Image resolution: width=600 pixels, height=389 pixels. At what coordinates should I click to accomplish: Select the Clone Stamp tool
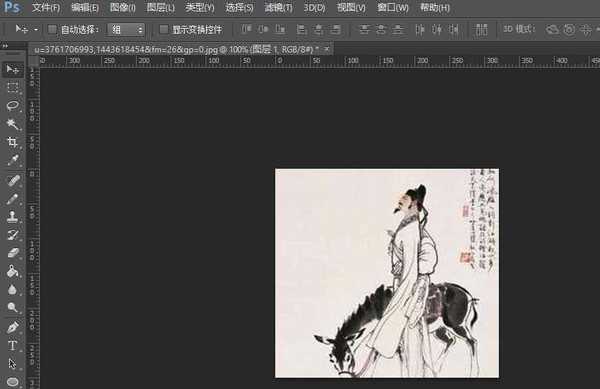coord(13,217)
